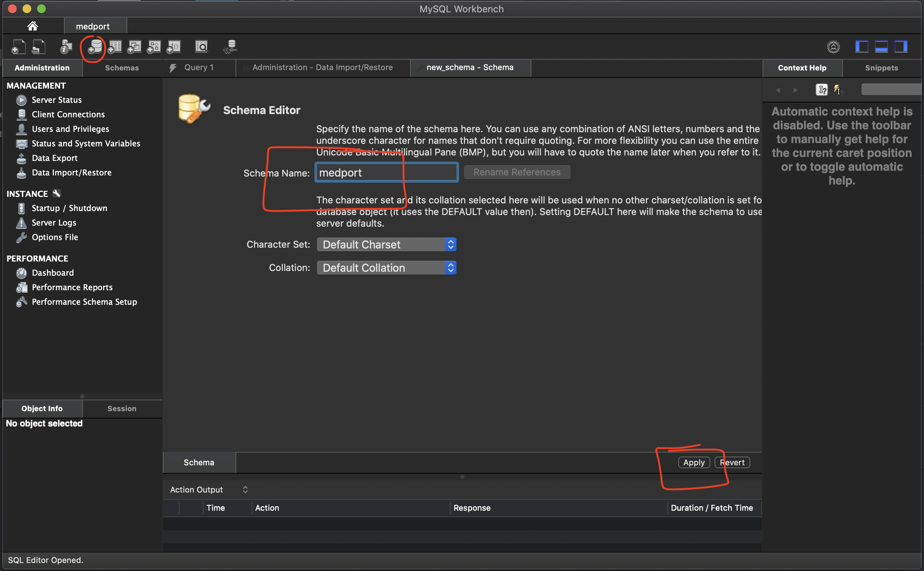This screenshot has width=924, height=571.
Task: Switch to the Administration tab
Action: pos(41,68)
